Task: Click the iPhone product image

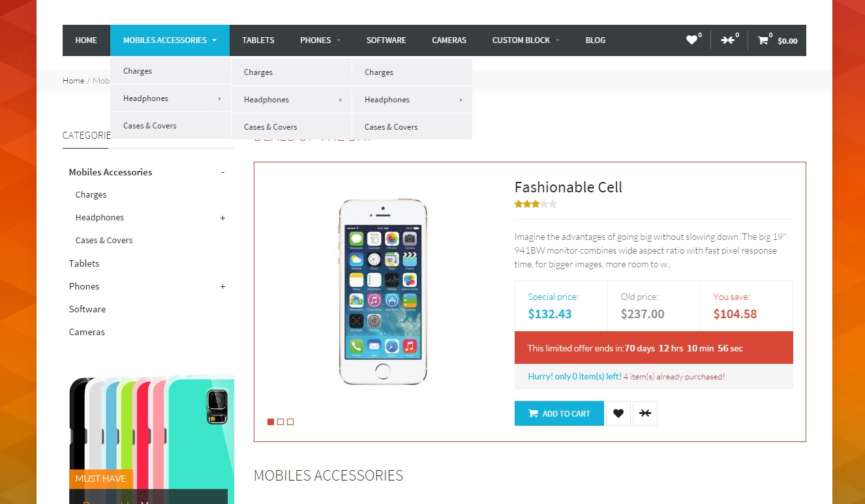Action: [383, 291]
